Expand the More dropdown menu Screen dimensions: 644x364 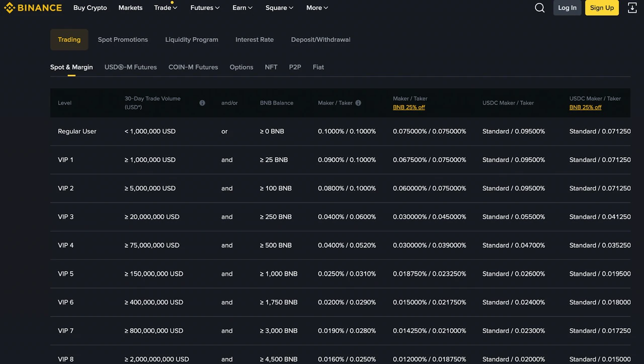317,8
